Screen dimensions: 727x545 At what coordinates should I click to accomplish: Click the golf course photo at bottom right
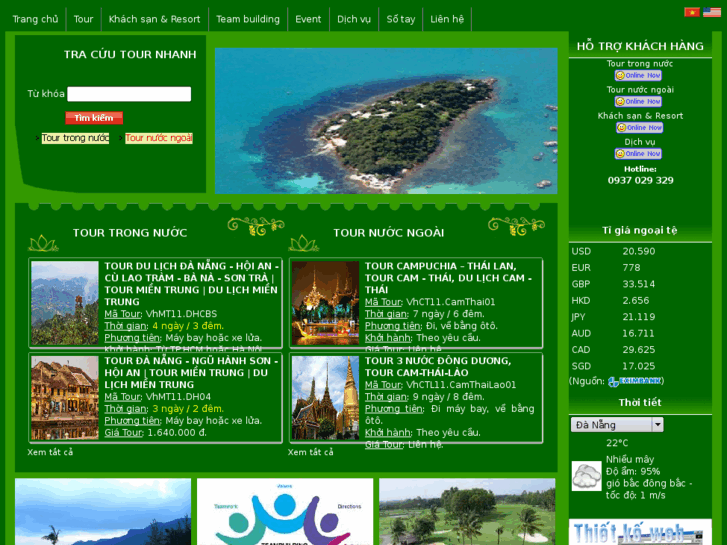(x=467, y=512)
